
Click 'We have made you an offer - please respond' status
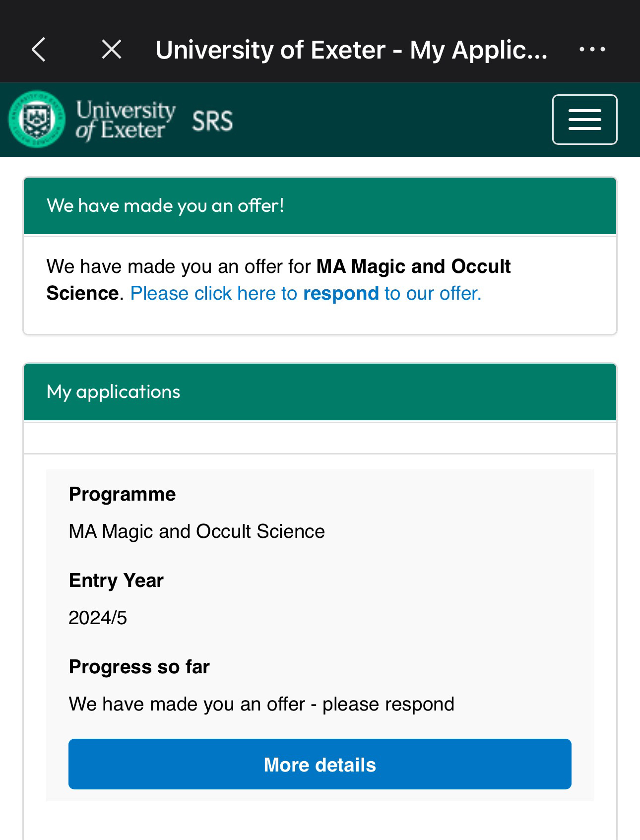point(261,704)
